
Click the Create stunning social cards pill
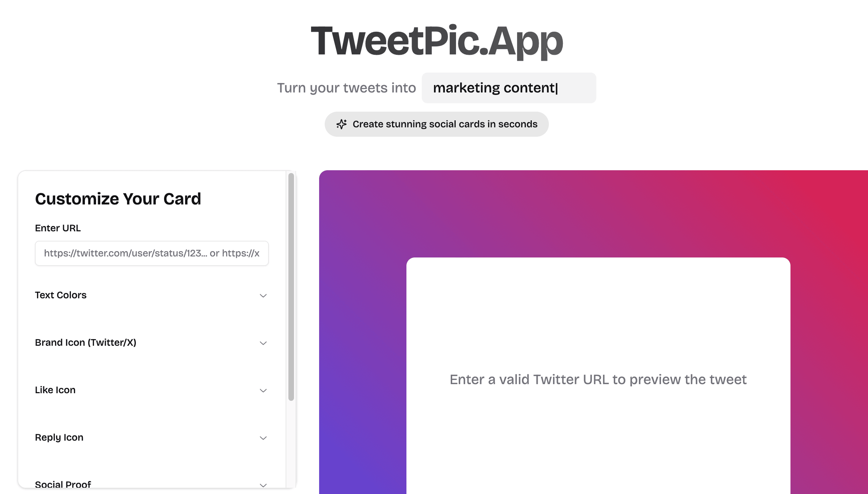click(x=436, y=124)
